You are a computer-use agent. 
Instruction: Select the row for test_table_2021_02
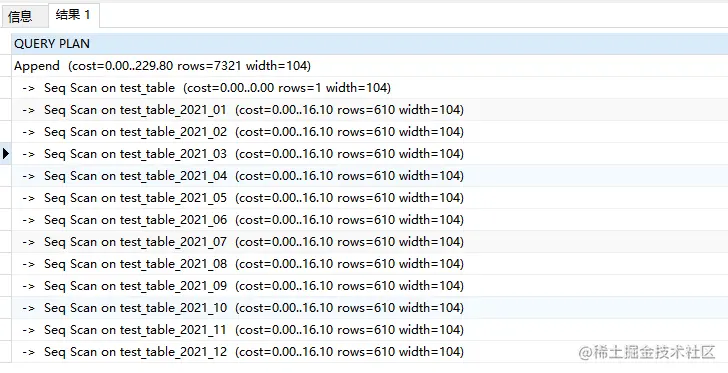pyautogui.click(x=370, y=131)
